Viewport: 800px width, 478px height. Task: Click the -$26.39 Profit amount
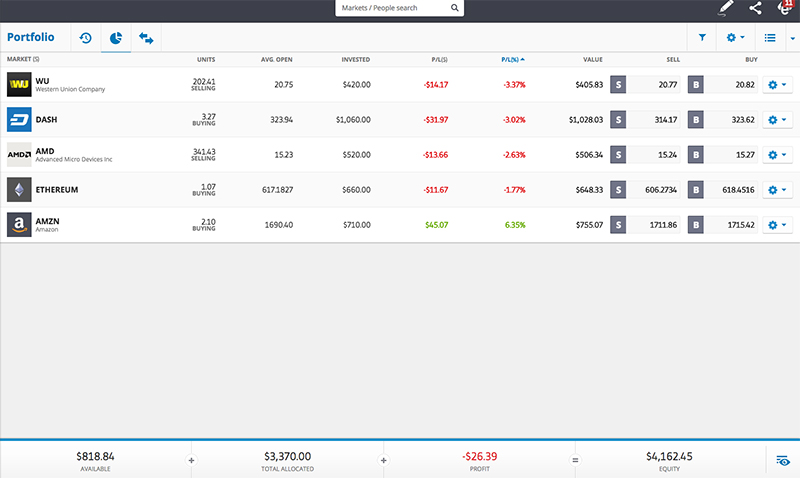coord(480,456)
